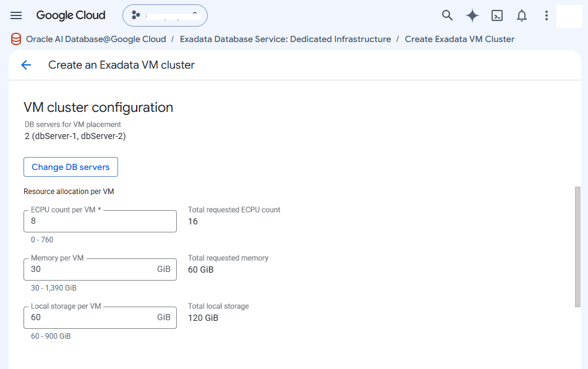Image resolution: width=588 pixels, height=369 pixels.
Task: Click the Google Cloud logo
Action: tap(70, 15)
